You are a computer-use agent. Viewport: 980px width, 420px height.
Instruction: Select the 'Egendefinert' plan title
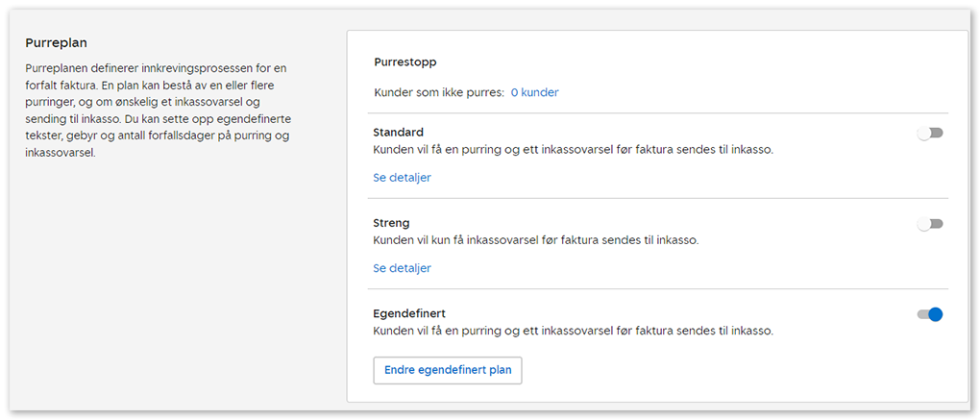pos(408,313)
